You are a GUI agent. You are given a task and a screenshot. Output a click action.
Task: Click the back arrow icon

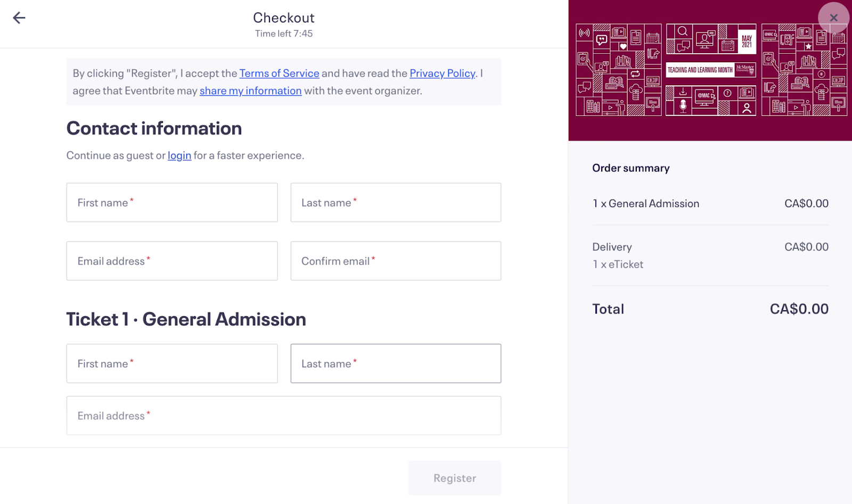click(19, 18)
